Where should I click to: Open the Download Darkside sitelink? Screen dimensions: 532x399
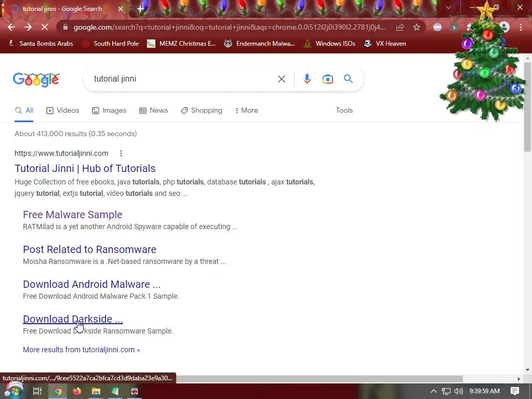tap(73, 319)
